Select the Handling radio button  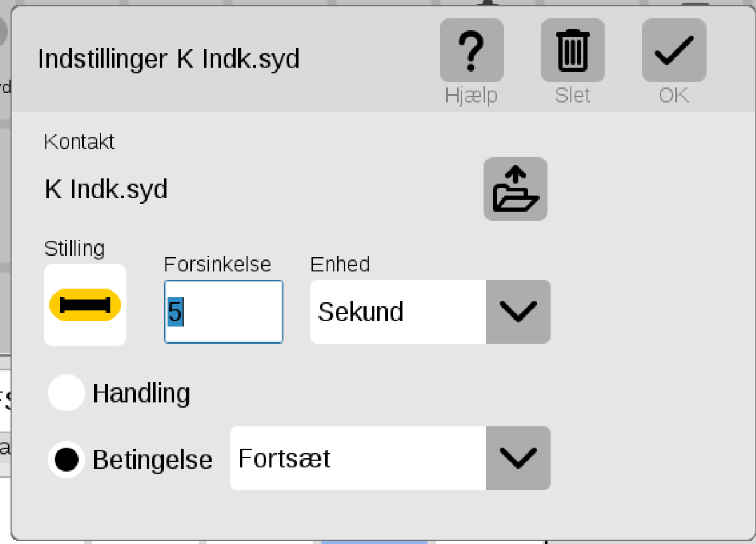pos(67,392)
